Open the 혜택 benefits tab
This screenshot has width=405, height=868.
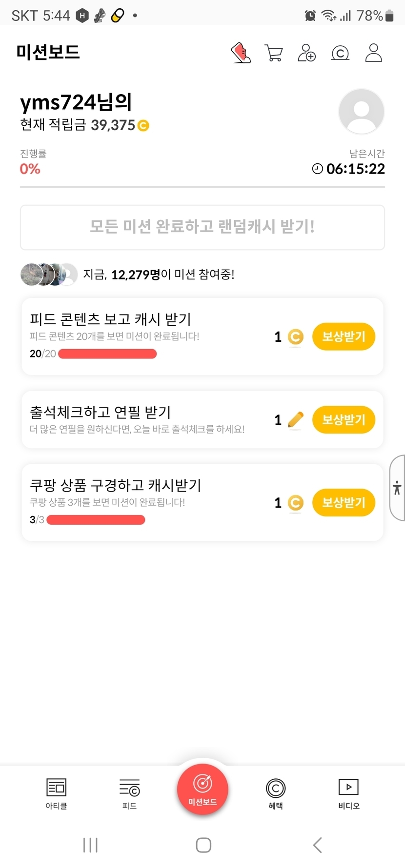276,793
